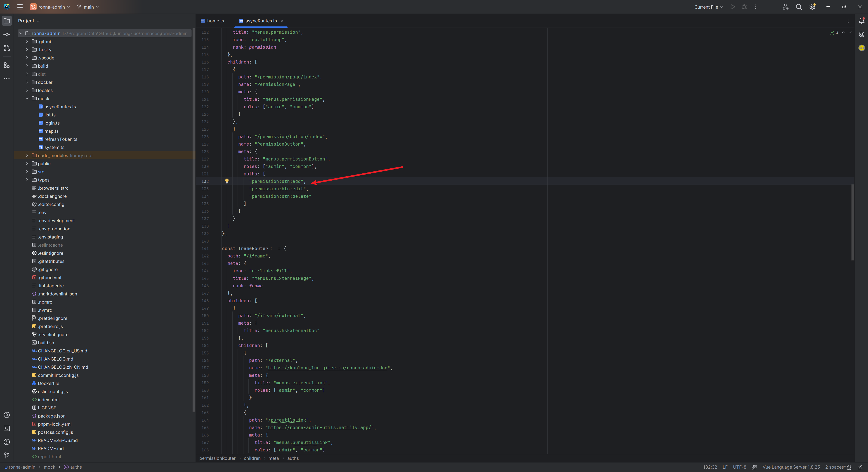Open the ronna-admin project switcher
The image size is (868, 472).
50,7
